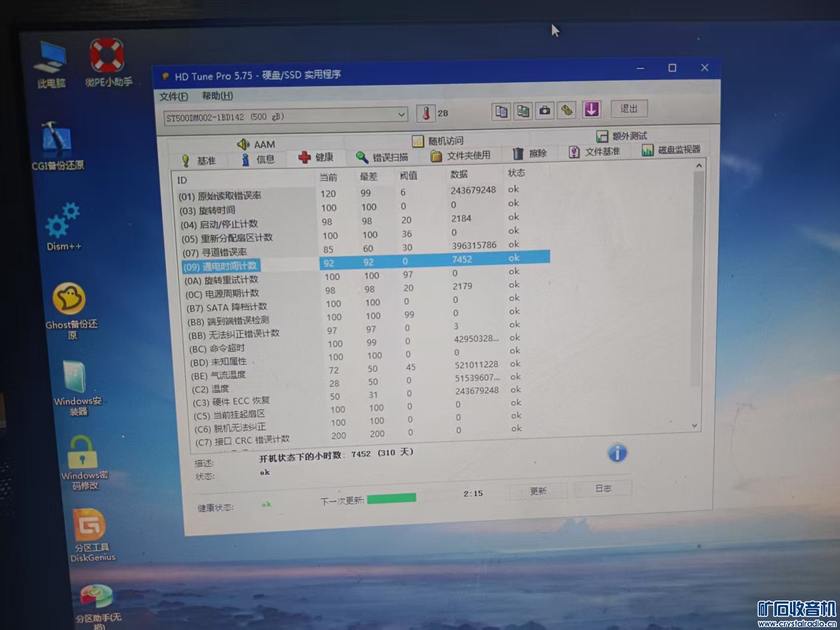Screen dimensions: 840x630
Task: Open the 额外测试 tab
Action: coord(621,136)
